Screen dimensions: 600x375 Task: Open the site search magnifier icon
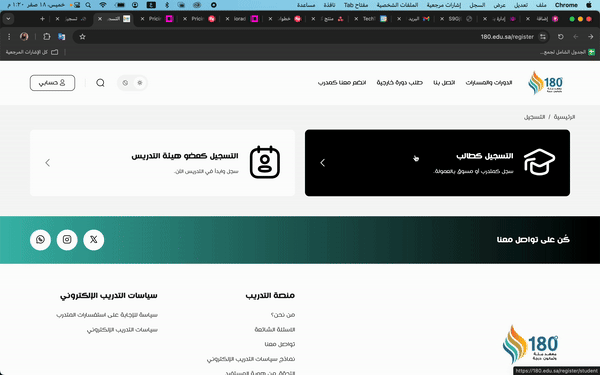pyautogui.click(x=100, y=83)
